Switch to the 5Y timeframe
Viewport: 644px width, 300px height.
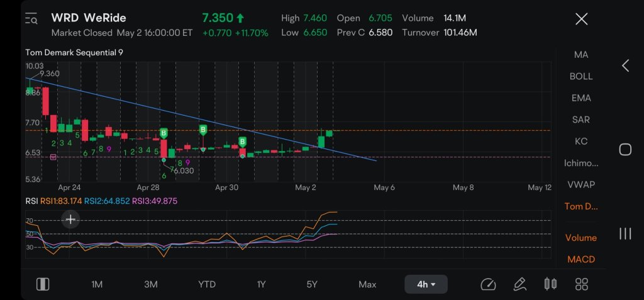point(312,284)
